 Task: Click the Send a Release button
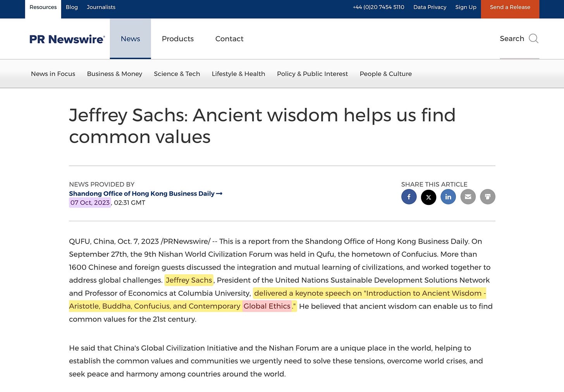(510, 9)
